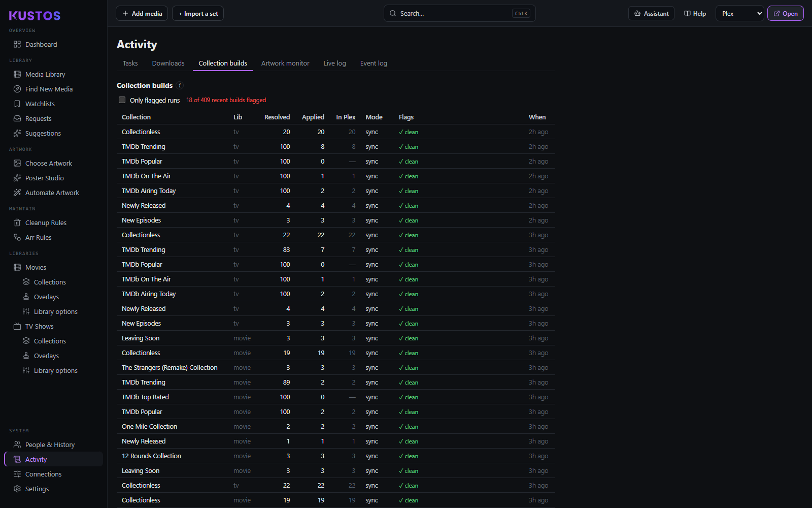Open Collections under Movies in sidebar

[50, 282]
